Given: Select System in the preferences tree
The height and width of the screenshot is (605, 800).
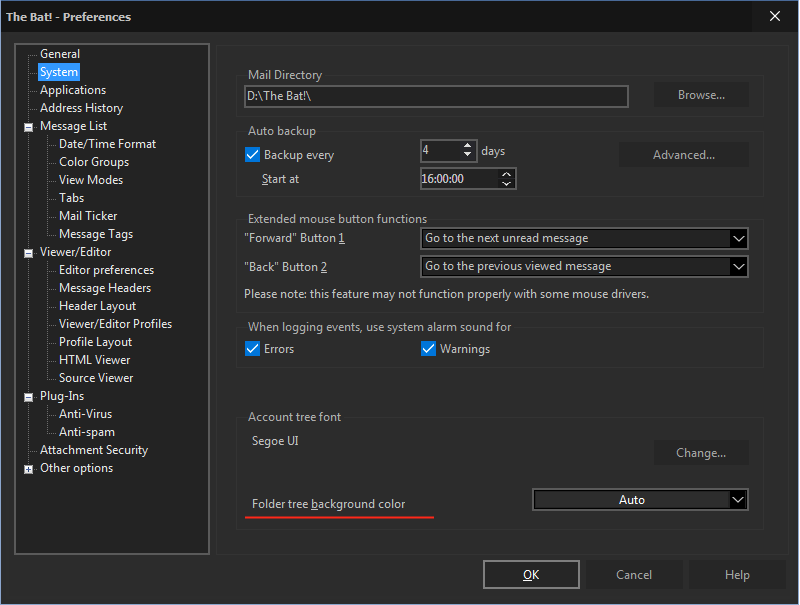Looking at the screenshot, I should (x=59, y=72).
